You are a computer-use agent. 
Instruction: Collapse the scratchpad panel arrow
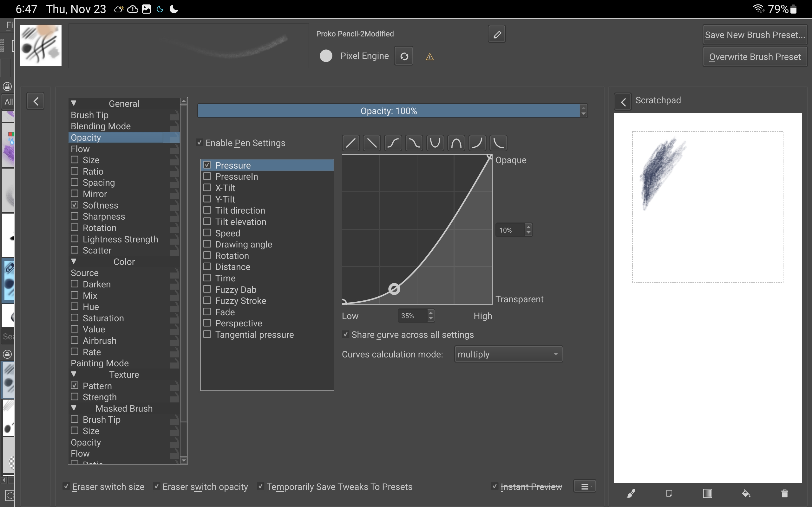click(x=623, y=102)
